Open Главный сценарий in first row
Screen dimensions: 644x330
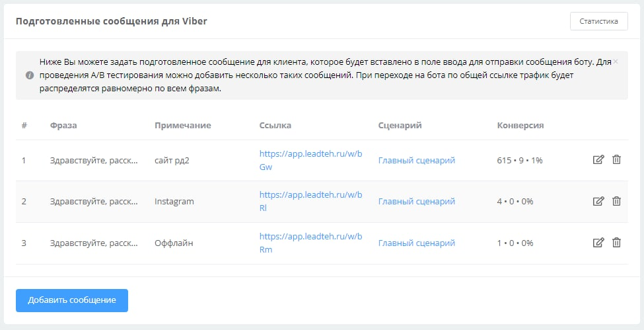[416, 160]
